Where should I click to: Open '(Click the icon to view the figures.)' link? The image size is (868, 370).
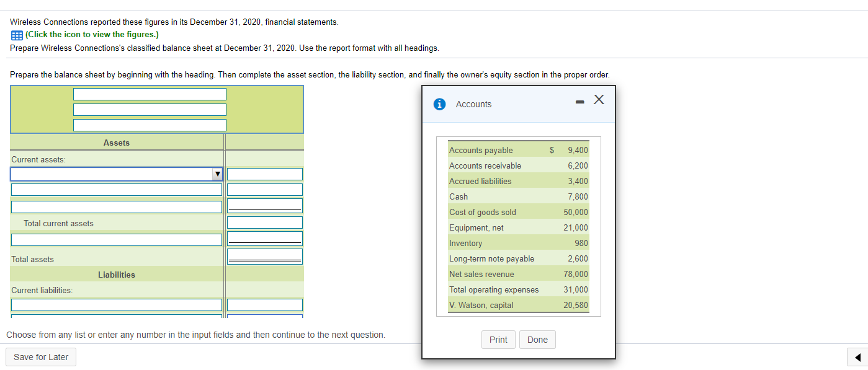(x=92, y=35)
